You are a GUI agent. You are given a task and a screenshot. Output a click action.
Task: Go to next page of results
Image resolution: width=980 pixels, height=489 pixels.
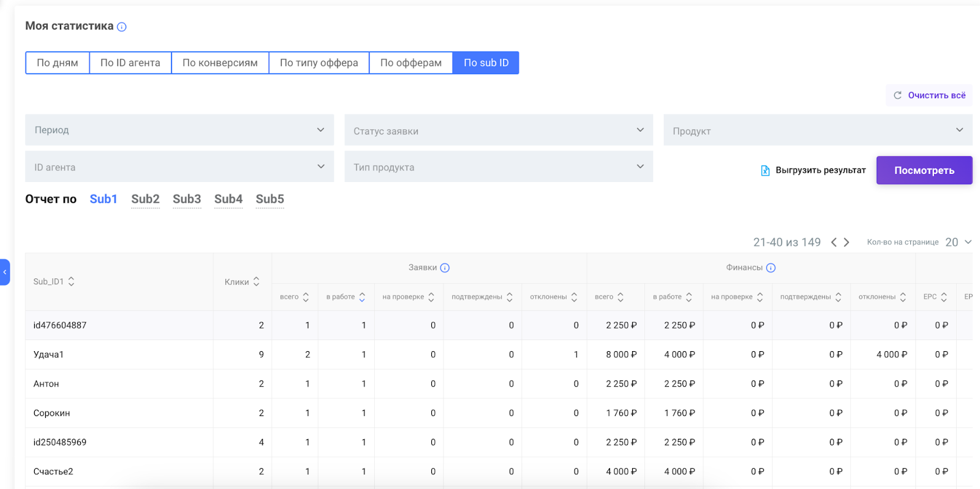click(846, 243)
